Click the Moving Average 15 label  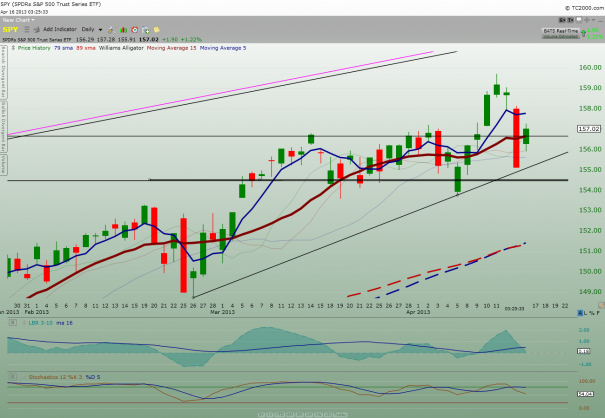[x=171, y=48]
